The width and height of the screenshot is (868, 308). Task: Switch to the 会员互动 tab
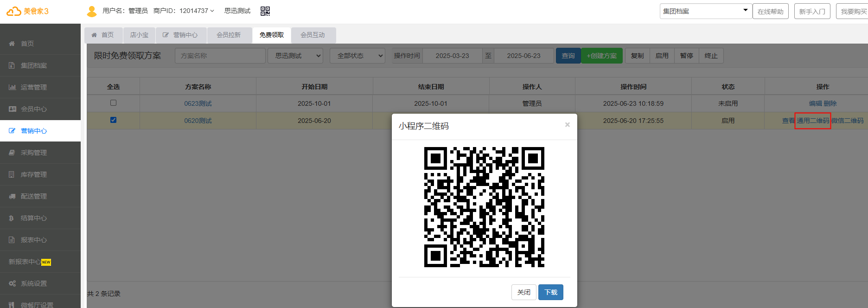pos(313,35)
